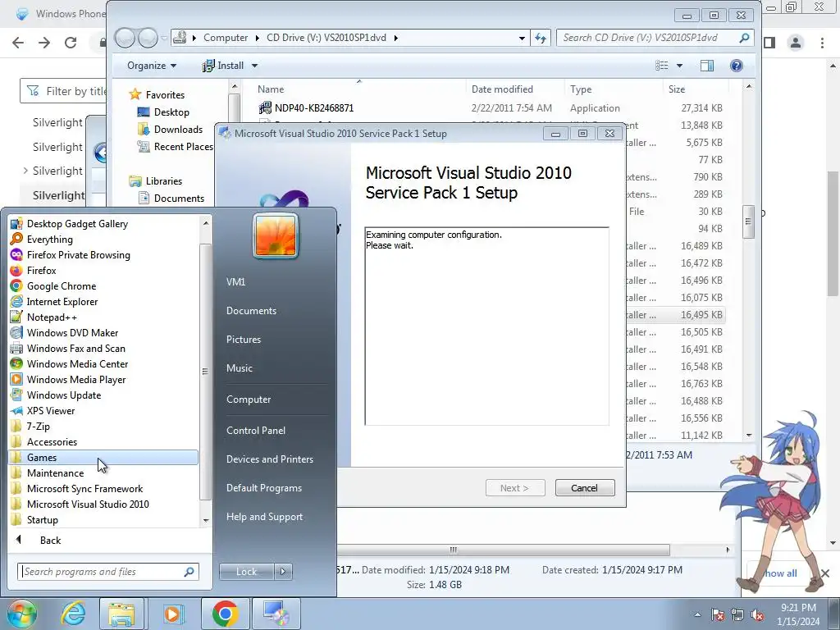Click the muted volume tray icon

click(757, 615)
